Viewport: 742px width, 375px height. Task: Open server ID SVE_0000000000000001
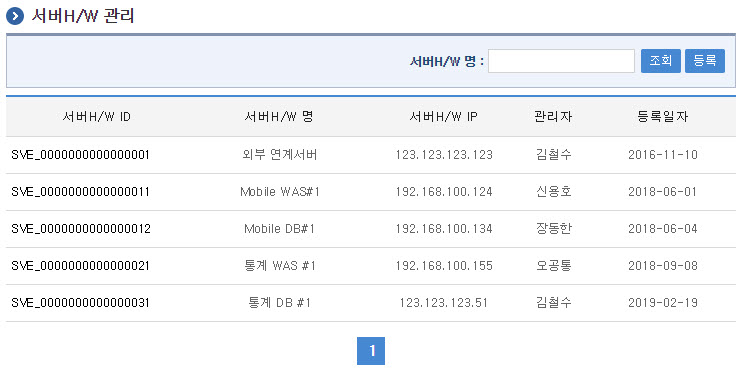[80, 155]
